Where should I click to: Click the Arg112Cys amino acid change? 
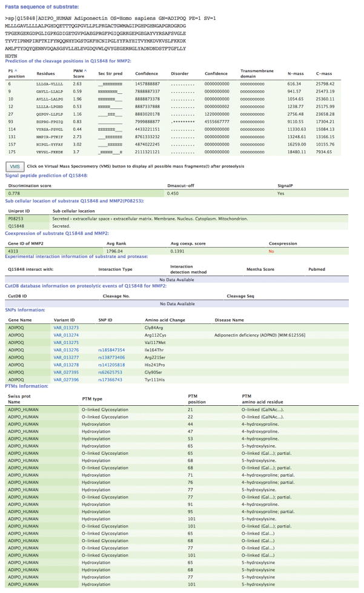156,335
